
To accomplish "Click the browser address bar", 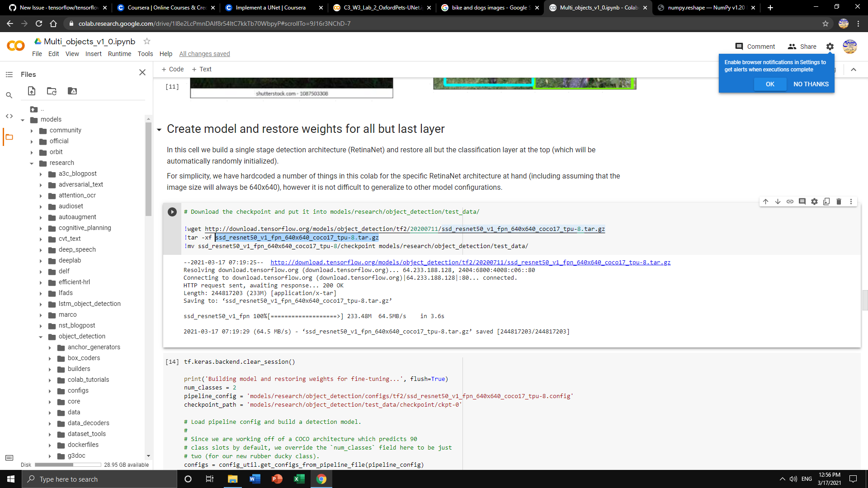I will pyautogui.click(x=443, y=23).
